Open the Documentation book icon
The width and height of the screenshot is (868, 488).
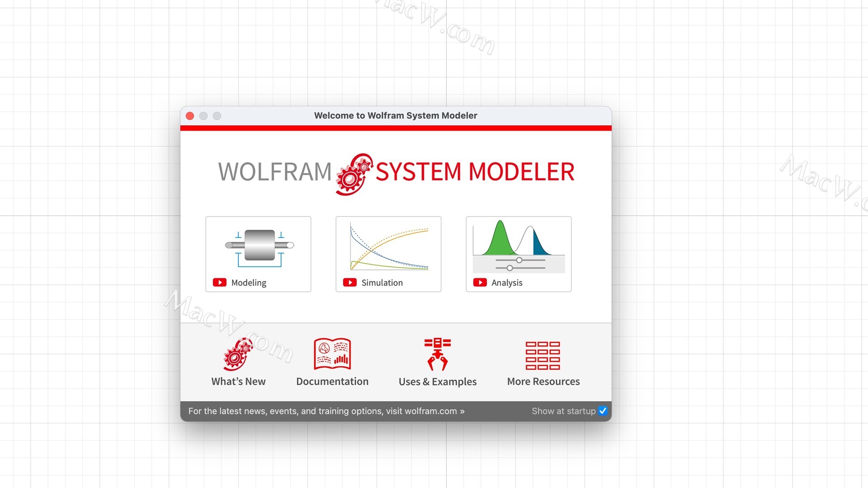click(332, 354)
